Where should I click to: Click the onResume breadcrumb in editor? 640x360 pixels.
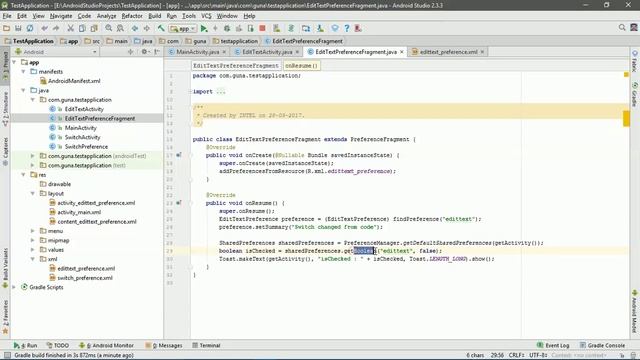[x=301, y=65]
